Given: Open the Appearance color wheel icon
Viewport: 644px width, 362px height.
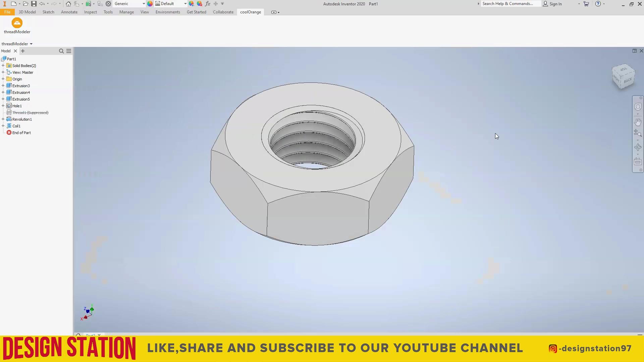Looking at the screenshot, I should [x=150, y=4].
